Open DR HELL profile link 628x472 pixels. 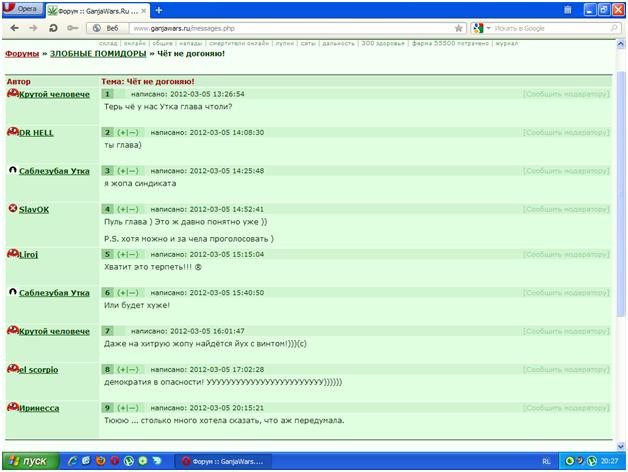click(x=36, y=133)
